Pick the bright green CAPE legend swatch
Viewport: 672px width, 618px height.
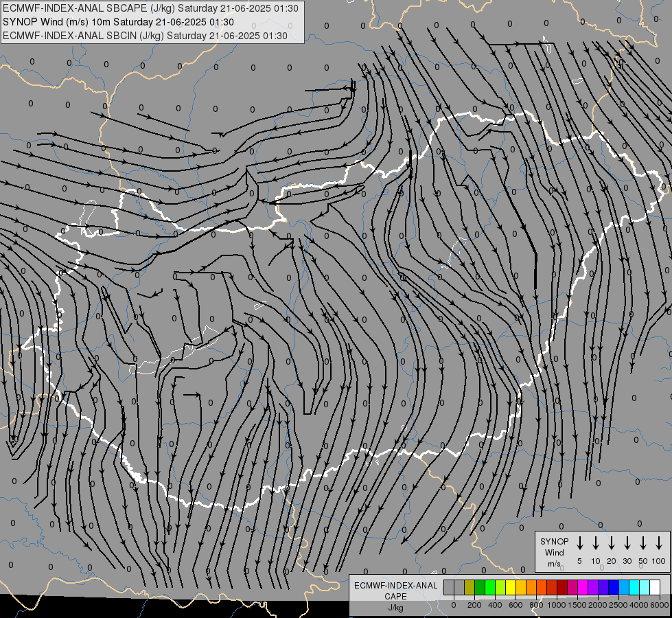pos(490,587)
